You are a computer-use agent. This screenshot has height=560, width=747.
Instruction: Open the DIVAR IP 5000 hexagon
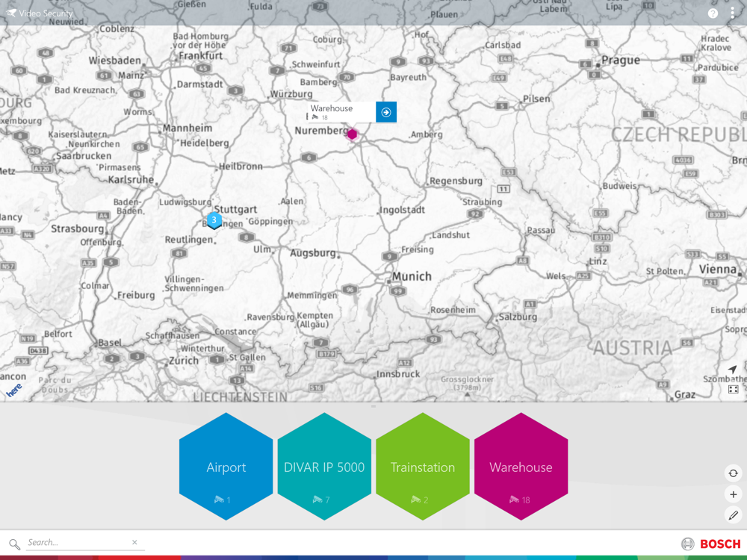tap(324, 467)
